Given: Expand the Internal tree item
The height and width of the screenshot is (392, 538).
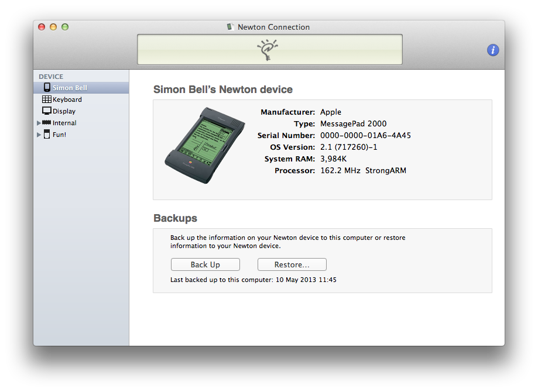Looking at the screenshot, I should [x=39, y=123].
